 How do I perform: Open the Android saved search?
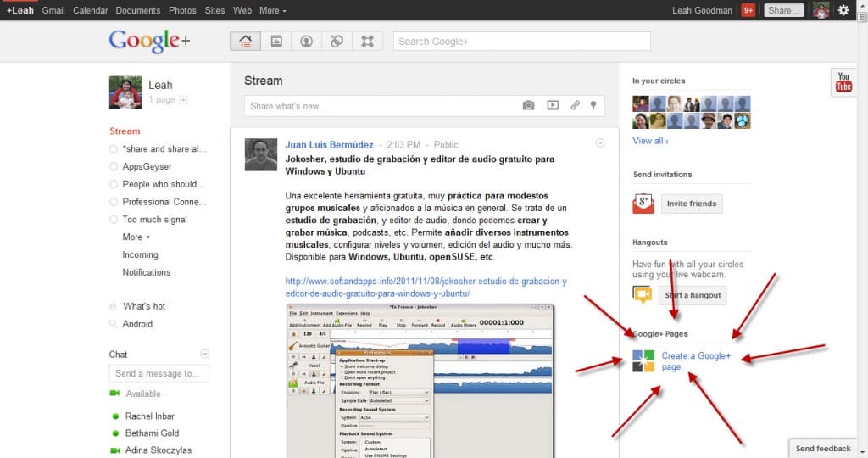pos(137,324)
